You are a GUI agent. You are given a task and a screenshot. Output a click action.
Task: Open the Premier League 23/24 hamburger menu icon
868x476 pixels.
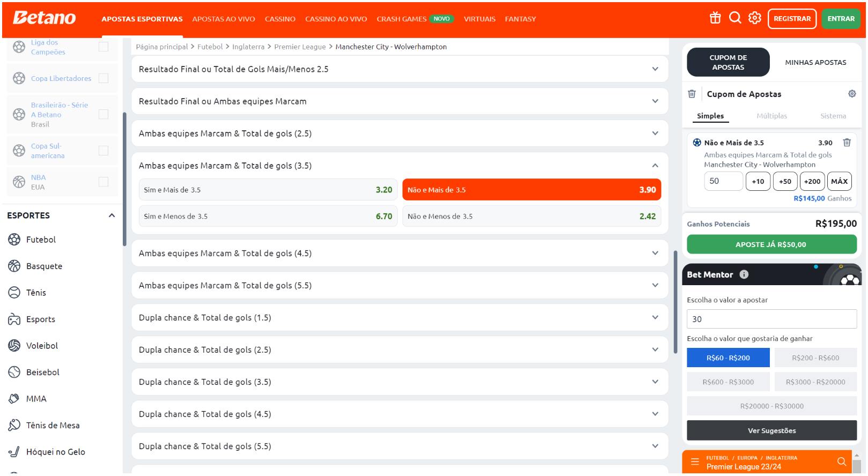(x=695, y=462)
